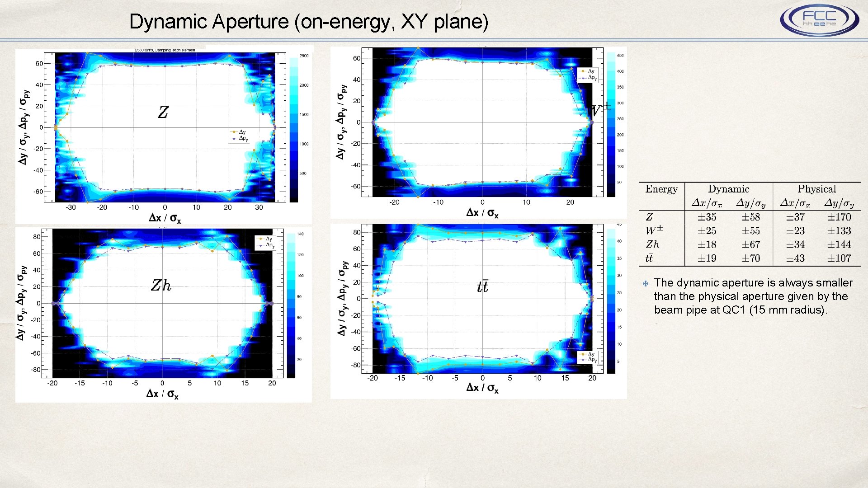
Task: Click the legend box in the Zh plot
Action: (x=265, y=243)
